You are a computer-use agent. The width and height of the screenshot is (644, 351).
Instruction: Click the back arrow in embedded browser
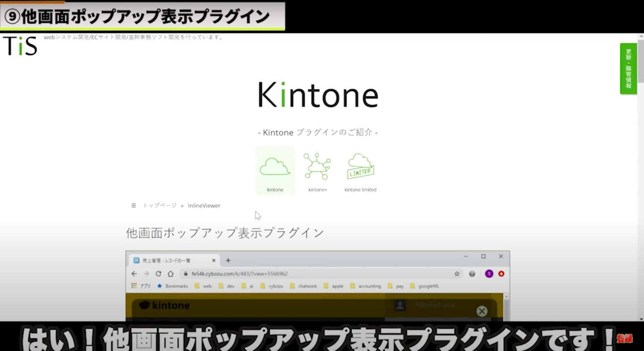point(134,274)
